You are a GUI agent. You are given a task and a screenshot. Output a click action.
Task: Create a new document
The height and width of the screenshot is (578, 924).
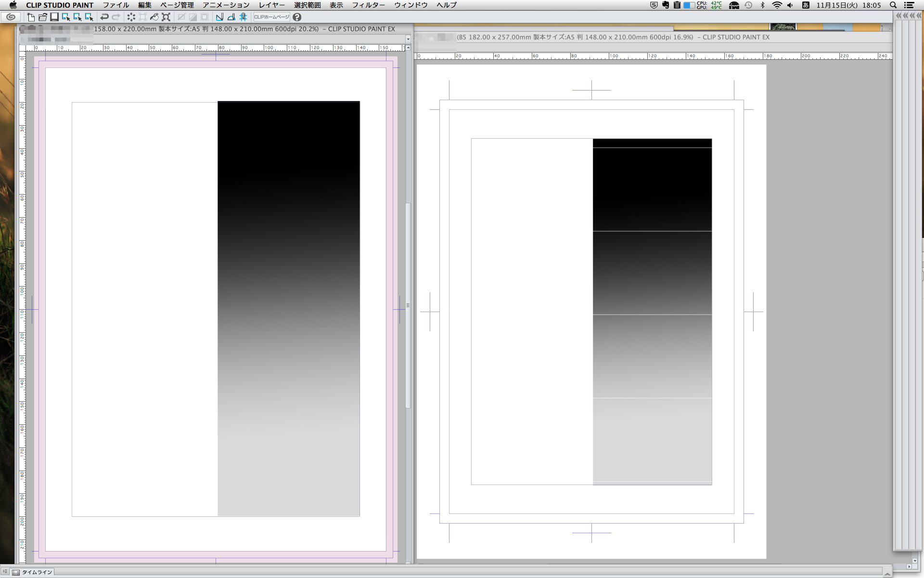click(31, 17)
